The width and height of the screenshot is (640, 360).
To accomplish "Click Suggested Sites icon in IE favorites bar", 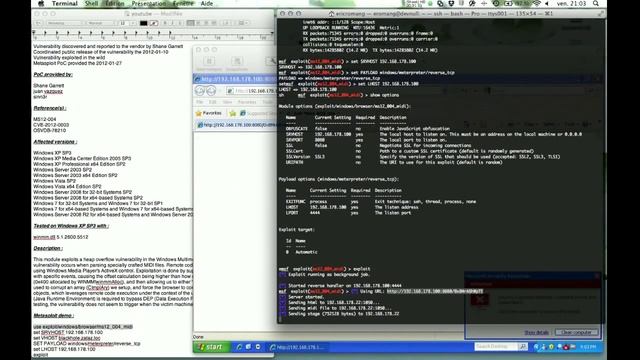I will point(243,113).
